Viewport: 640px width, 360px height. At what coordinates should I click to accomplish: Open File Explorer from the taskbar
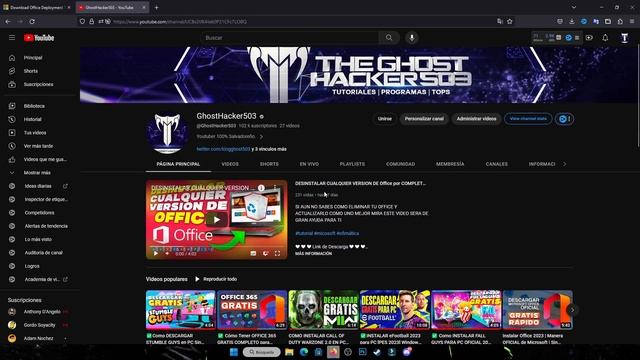289,352
